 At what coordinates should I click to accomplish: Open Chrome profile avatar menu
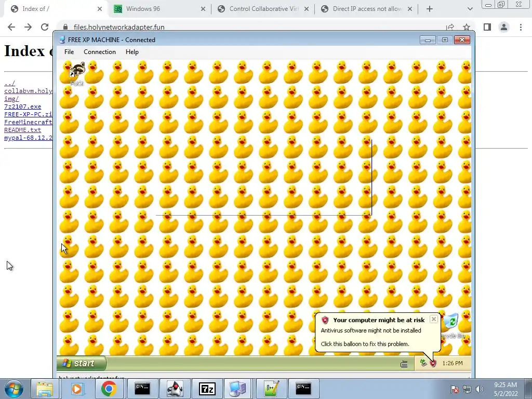pos(504,27)
